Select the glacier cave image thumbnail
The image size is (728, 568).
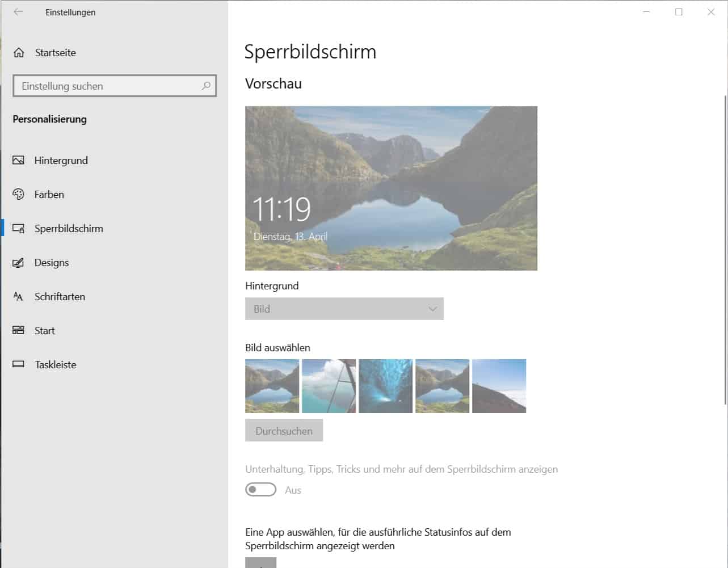click(385, 386)
